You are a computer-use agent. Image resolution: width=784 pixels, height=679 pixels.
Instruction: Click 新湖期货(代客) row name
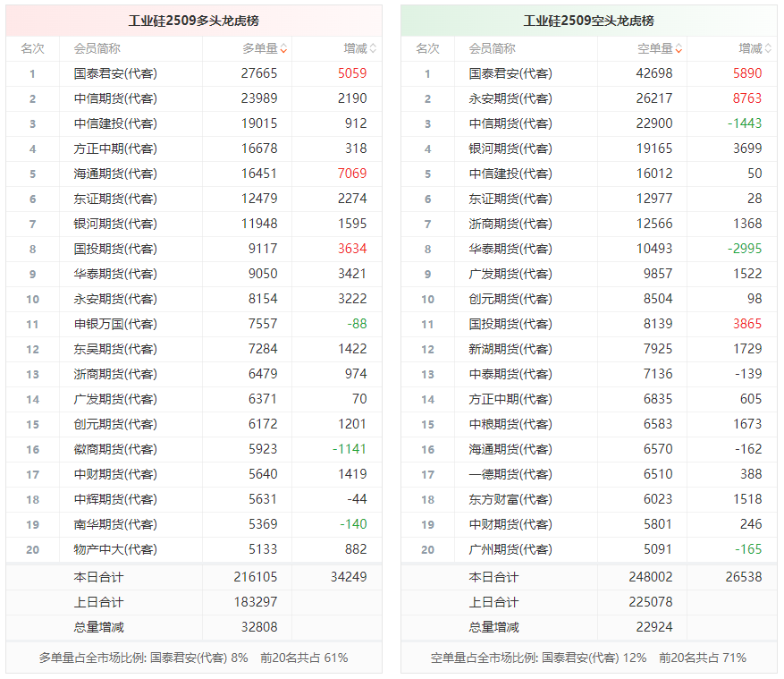coord(510,349)
